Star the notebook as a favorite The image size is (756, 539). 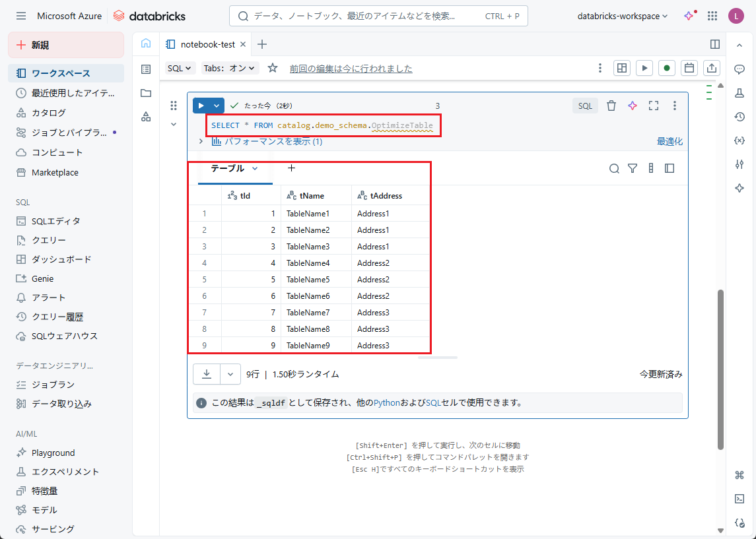click(273, 69)
